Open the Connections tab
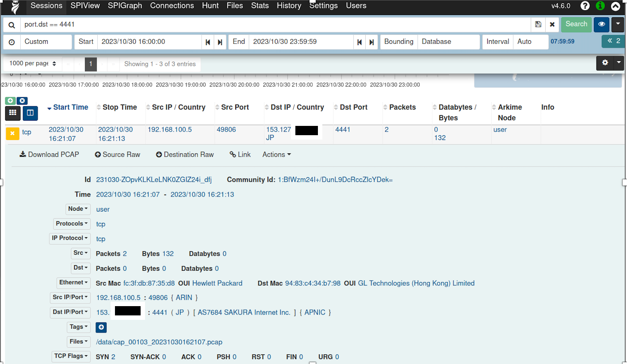 click(172, 6)
